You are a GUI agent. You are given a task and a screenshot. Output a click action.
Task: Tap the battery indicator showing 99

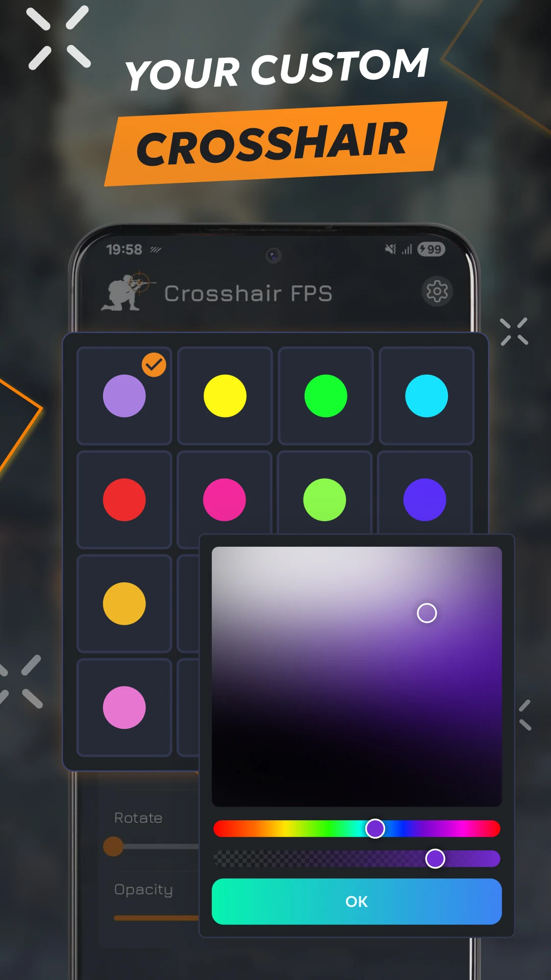point(431,249)
